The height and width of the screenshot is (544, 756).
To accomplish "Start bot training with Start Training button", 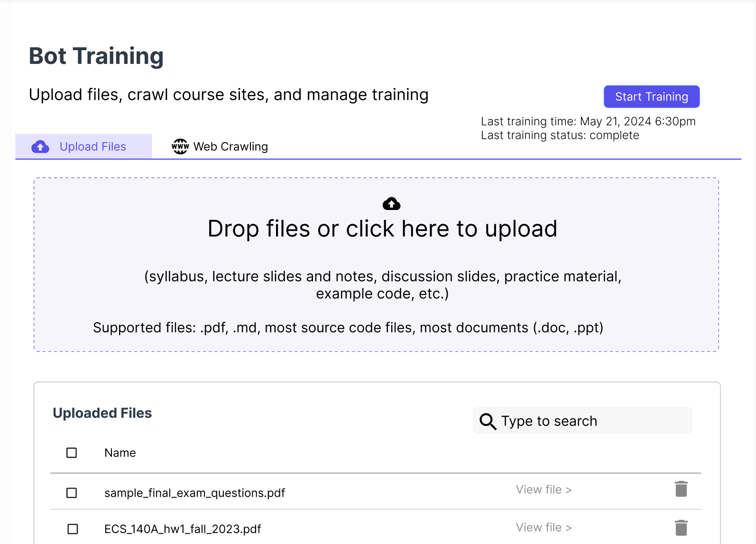I will tap(652, 97).
